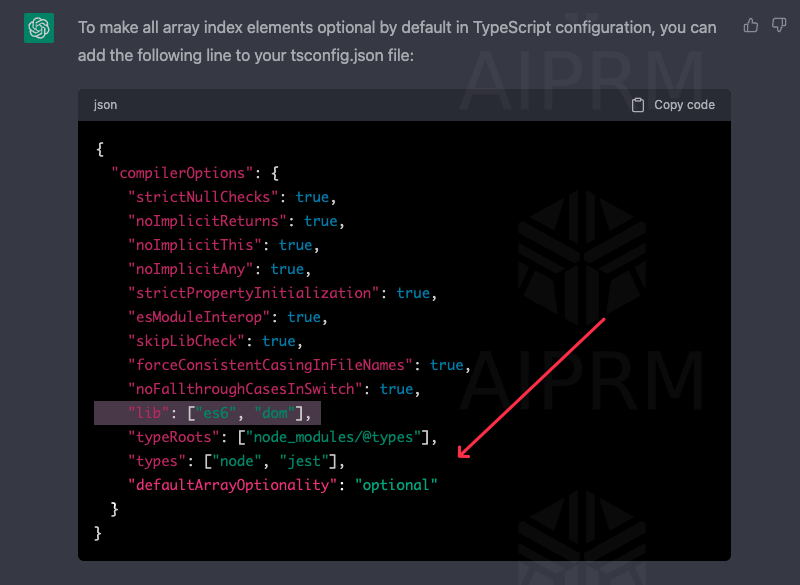The width and height of the screenshot is (800, 585).
Task: Click the "node" value in types
Action: (237, 461)
